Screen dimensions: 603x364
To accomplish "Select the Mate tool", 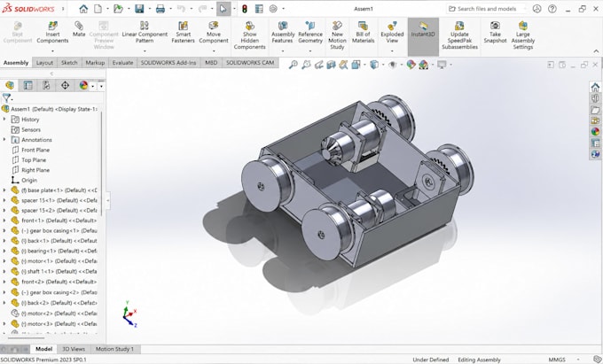I will click(x=79, y=29).
